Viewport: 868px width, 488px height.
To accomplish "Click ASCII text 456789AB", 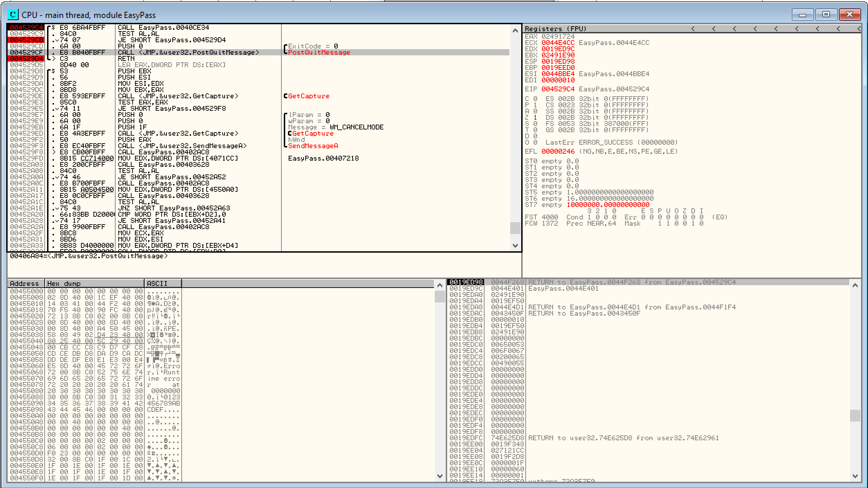I will point(163,403).
